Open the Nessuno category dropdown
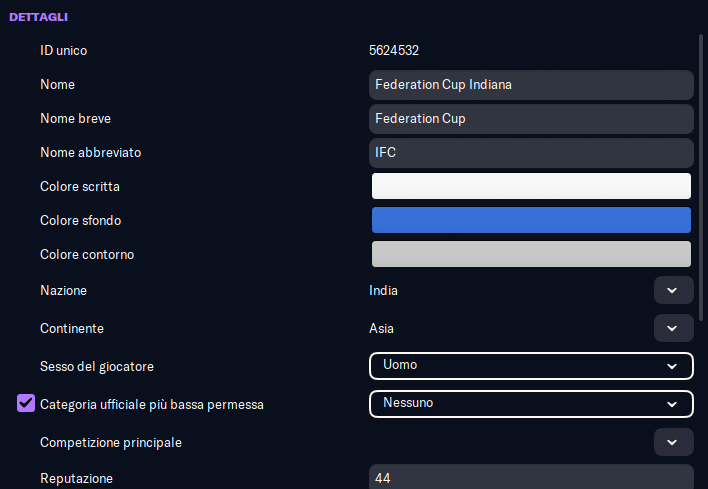The image size is (708, 489). [530, 404]
